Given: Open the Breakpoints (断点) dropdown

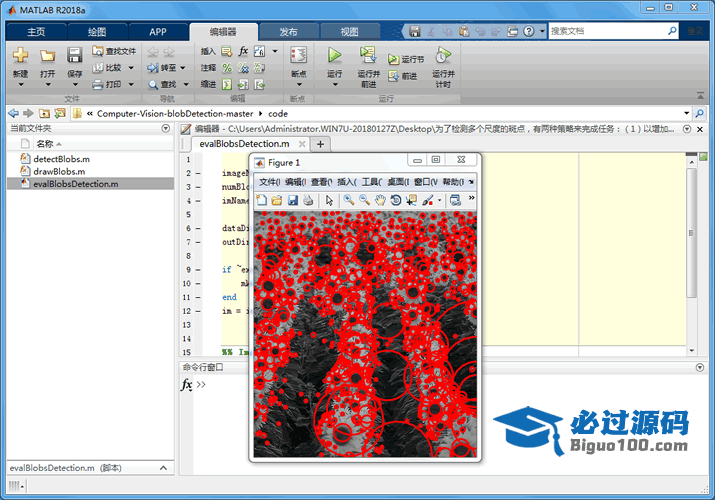Looking at the screenshot, I should pos(298,85).
